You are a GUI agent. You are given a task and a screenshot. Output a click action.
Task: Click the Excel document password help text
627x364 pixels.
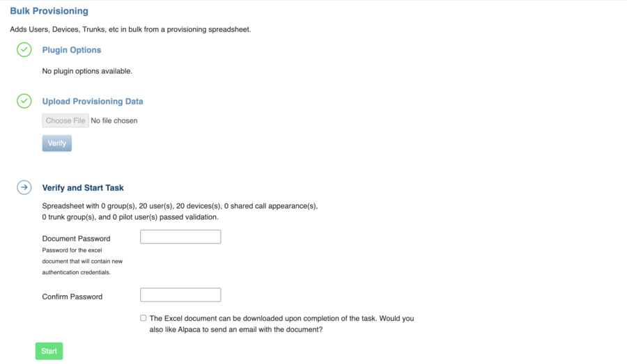(x=82, y=261)
